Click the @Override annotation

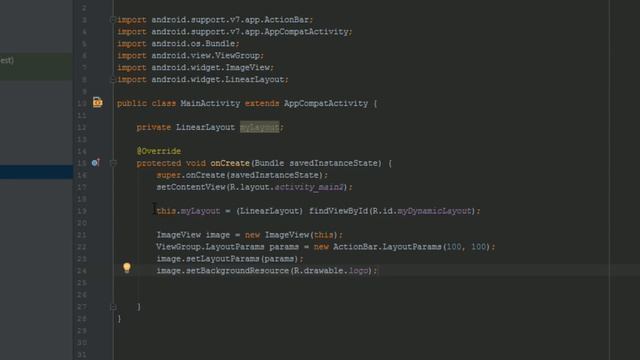point(159,151)
